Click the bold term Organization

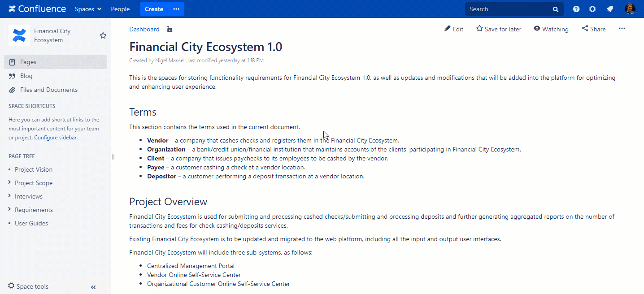pyautogui.click(x=166, y=149)
